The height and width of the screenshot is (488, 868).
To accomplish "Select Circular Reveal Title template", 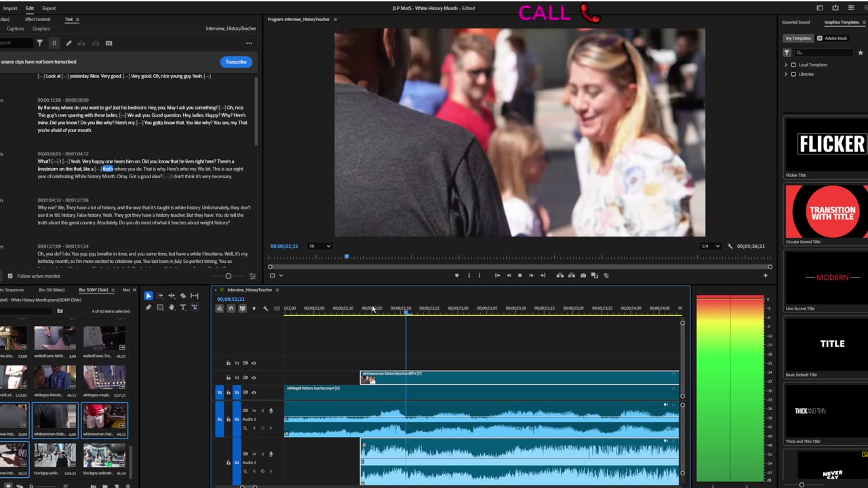I will [x=825, y=211].
